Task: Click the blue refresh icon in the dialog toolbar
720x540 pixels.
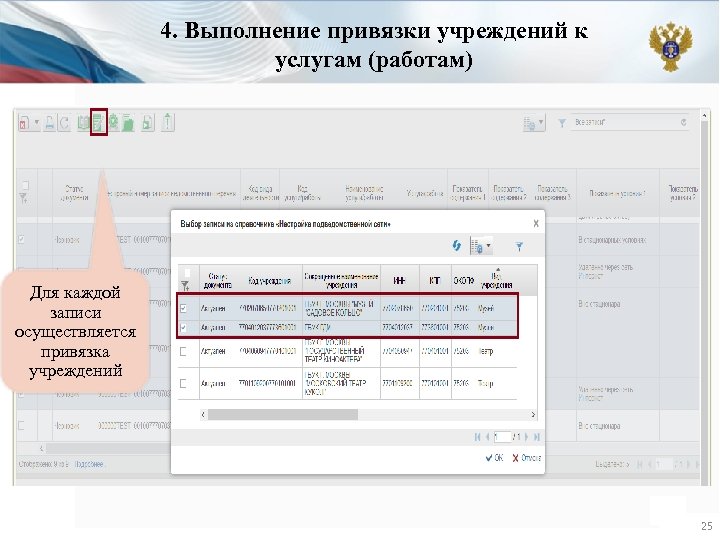Action: pyautogui.click(x=456, y=246)
